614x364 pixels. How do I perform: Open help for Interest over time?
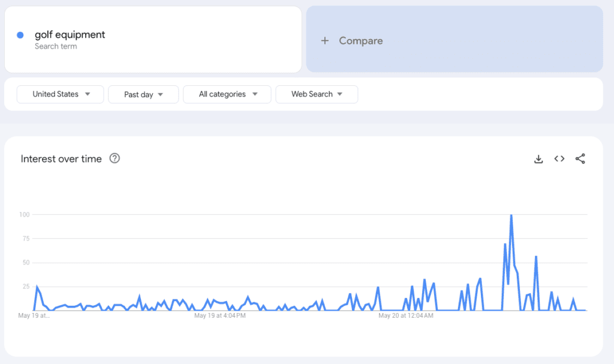tap(115, 159)
